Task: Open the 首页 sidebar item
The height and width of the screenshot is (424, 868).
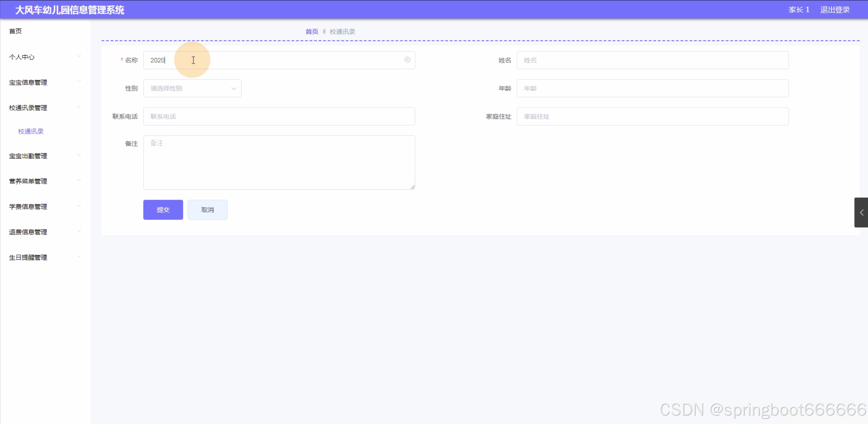Action: [16, 31]
